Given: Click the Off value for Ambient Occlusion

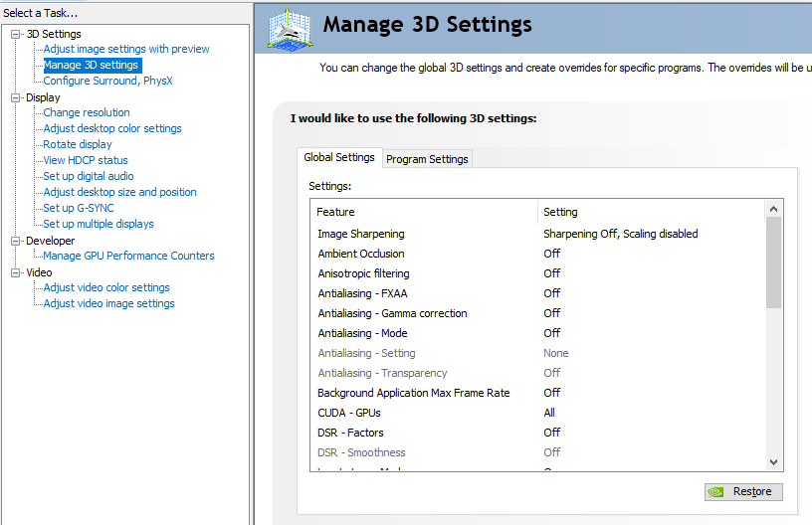Looking at the screenshot, I should pos(552,254).
